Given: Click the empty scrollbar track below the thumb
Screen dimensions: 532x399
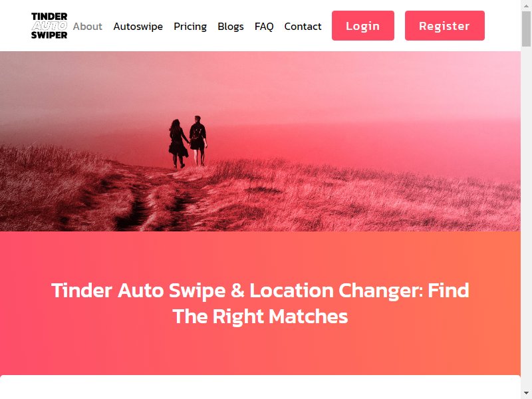Looking at the screenshot, I should pos(526,217).
